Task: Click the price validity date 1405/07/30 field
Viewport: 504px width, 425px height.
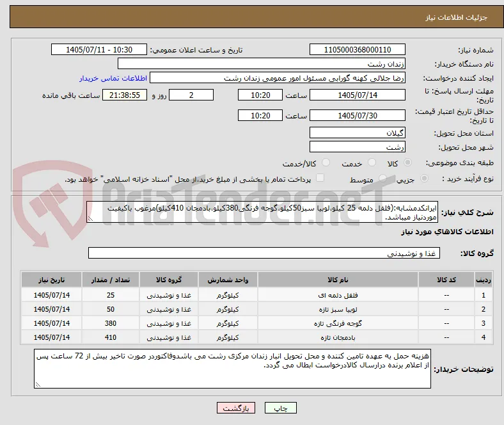Action: 358,115
